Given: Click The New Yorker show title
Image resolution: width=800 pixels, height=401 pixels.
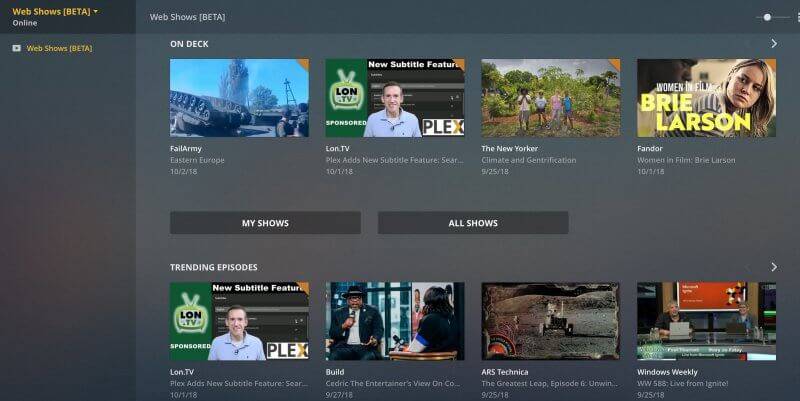Looking at the screenshot, I should pos(510,148).
